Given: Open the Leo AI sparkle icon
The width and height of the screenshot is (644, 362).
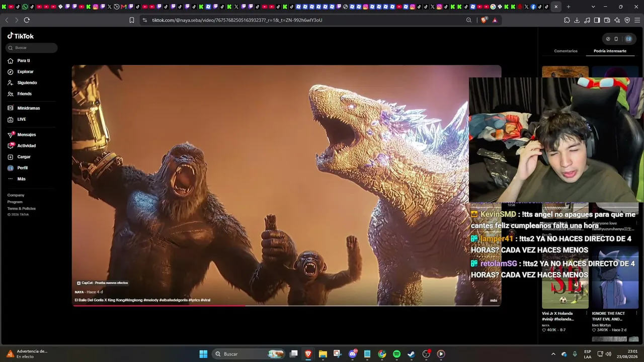Looking at the screenshot, I should (617, 20).
